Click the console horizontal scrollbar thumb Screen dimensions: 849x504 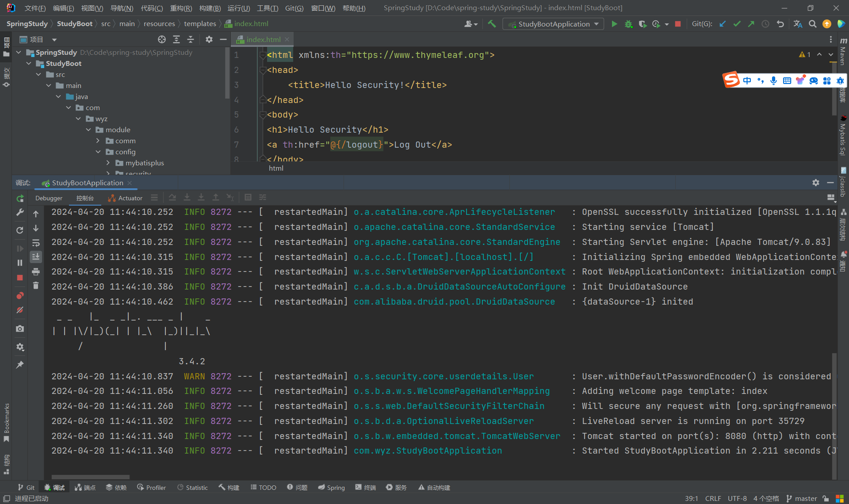[x=91, y=477]
